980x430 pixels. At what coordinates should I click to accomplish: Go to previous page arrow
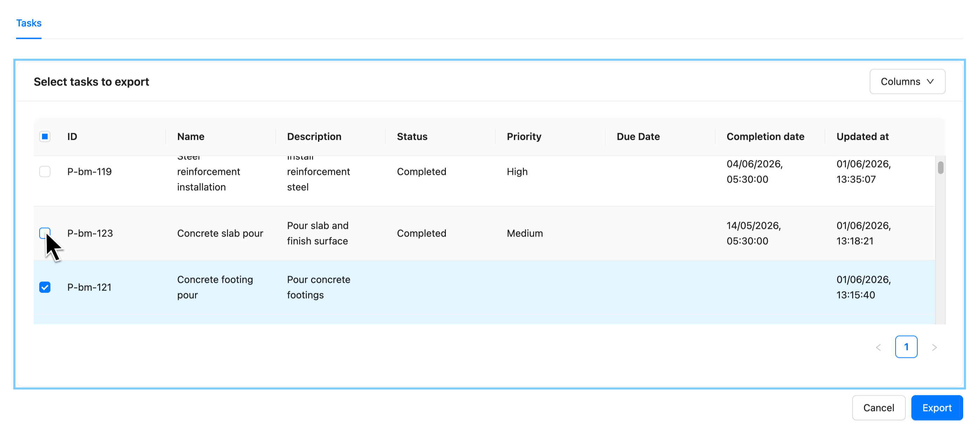pyautogui.click(x=878, y=347)
